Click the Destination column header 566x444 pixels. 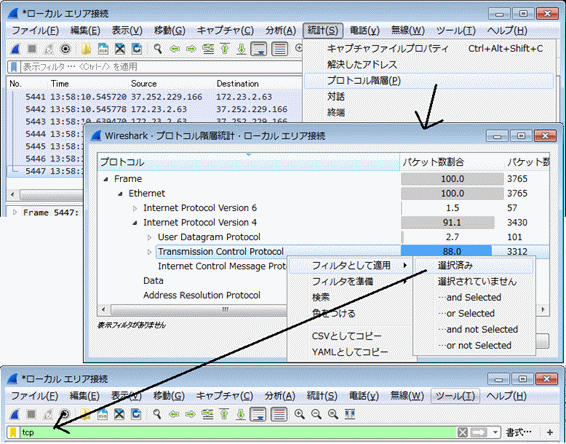point(257,84)
